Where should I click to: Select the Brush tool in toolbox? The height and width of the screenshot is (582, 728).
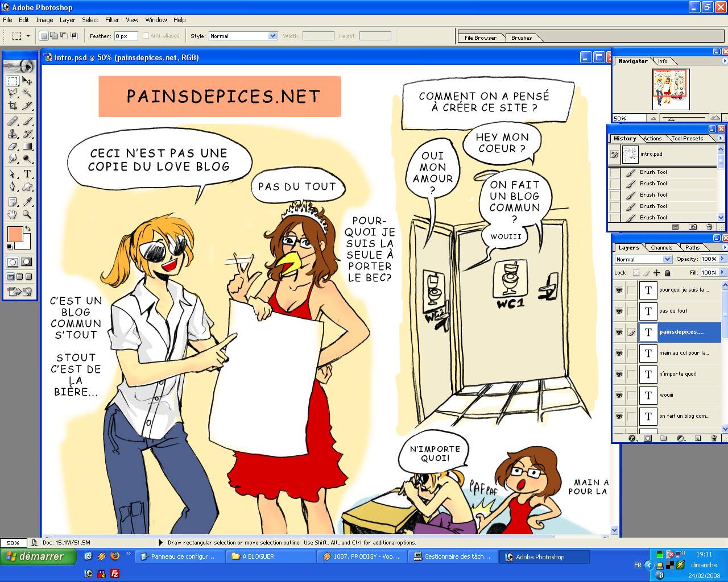tap(27, 122)
